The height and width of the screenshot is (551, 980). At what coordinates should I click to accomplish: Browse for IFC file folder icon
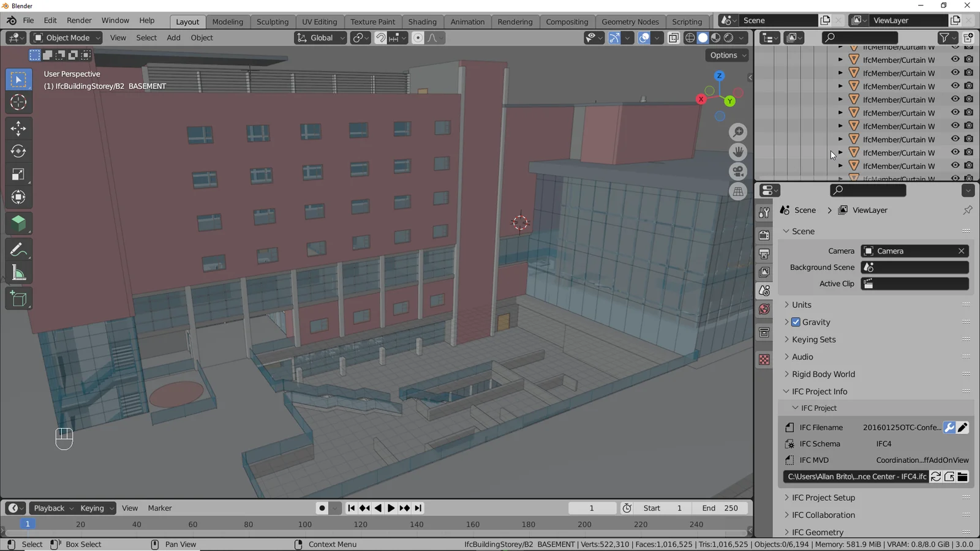point(962,476)
